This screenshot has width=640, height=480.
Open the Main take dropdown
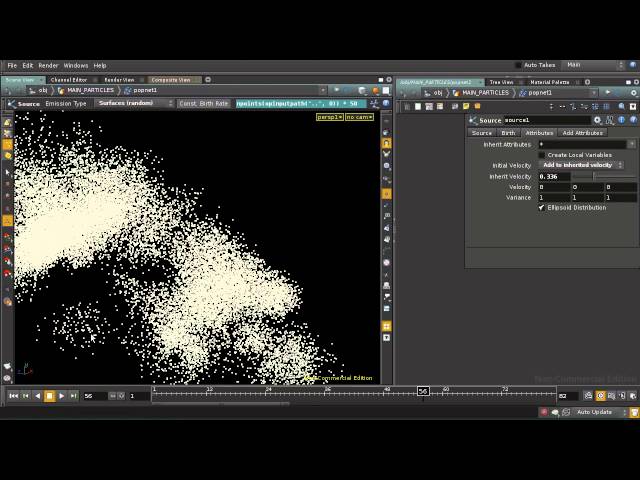[x=594, y=65]
